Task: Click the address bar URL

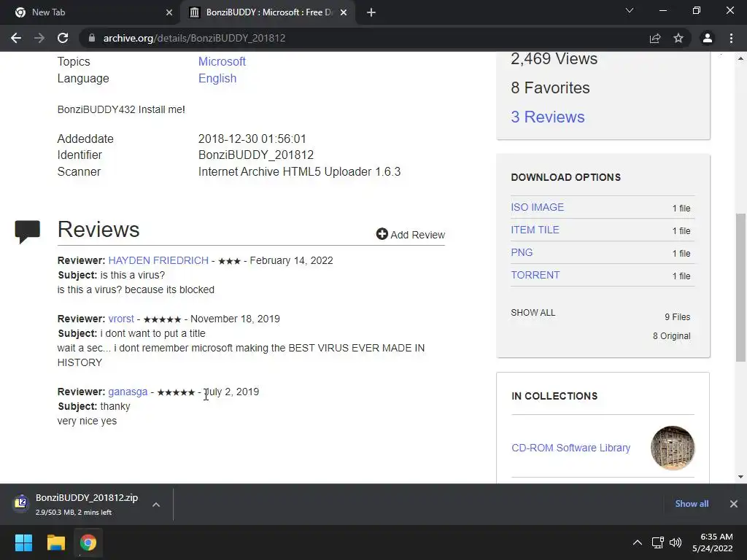Action: 194,38
